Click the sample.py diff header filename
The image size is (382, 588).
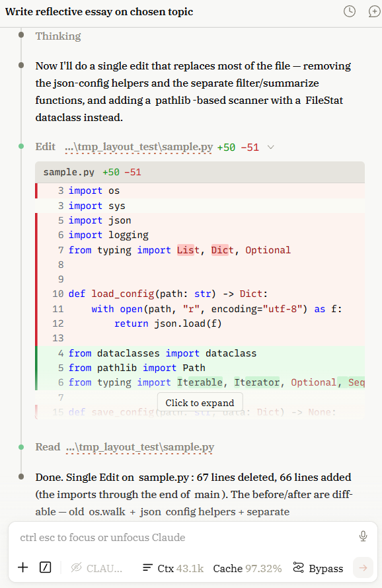[x=69, y=172]
